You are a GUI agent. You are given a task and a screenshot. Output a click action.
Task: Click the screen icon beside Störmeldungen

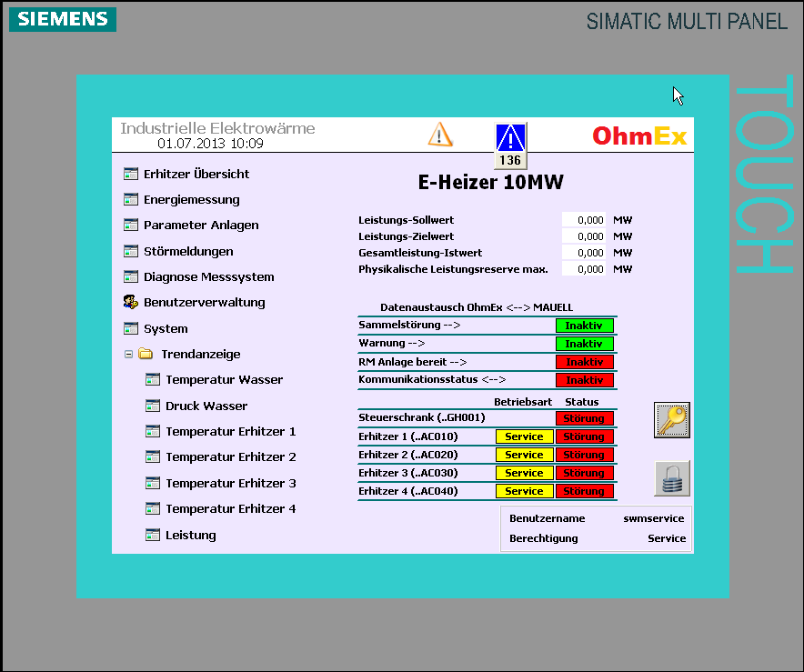click(x=131, y=251)
